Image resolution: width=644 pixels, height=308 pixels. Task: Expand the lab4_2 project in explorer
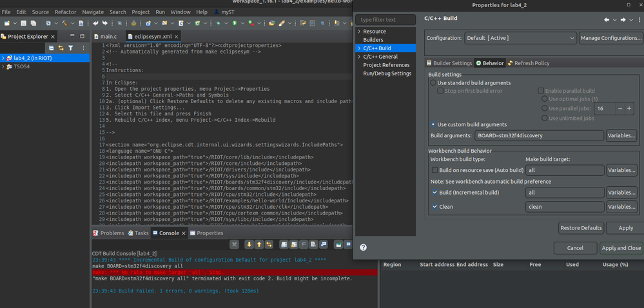3,58
